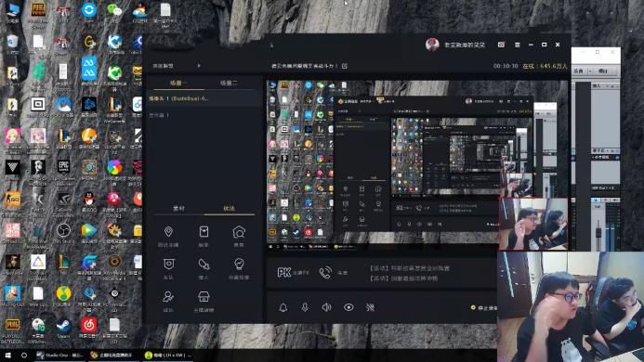Edit the stream title with pencil icon
644x362 pixels.
pyautogui.click(x=345, y=66)
